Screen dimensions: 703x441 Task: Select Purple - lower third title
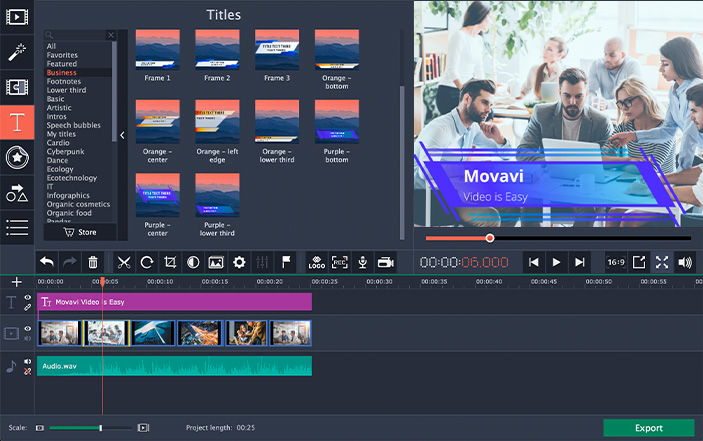pos(217,195)
